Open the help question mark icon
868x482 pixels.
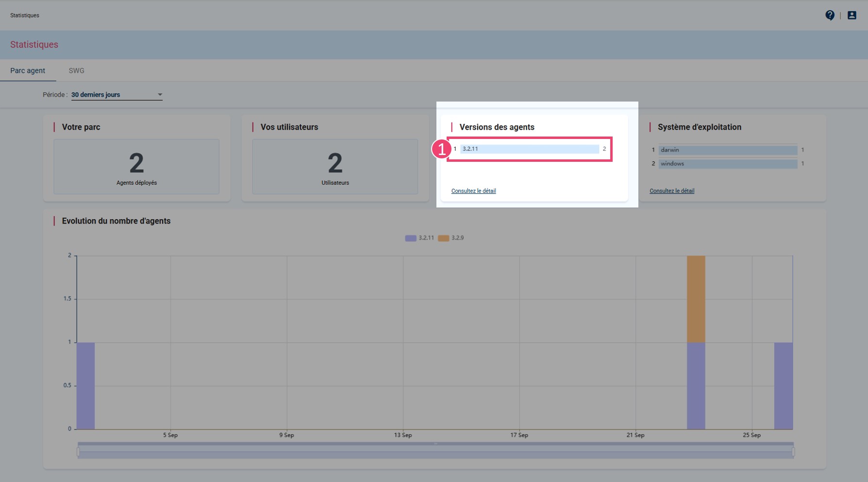[830, 16]
